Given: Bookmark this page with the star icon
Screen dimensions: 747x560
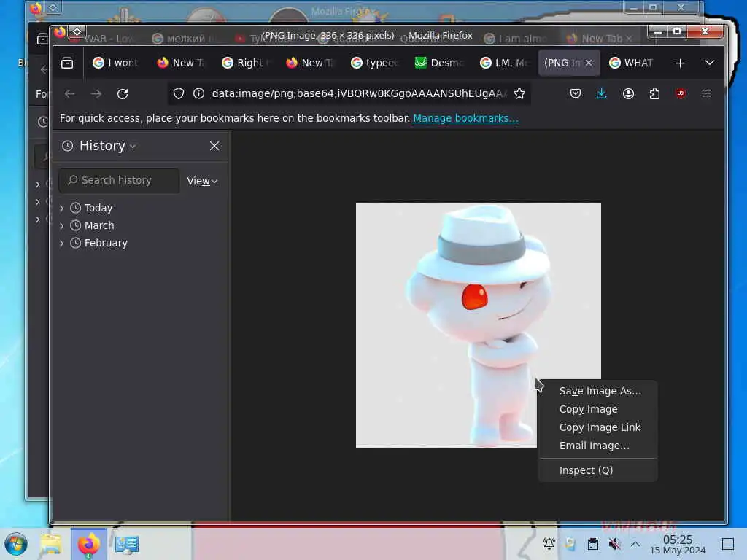Looking at the screenshot, I should click(519, 93).
